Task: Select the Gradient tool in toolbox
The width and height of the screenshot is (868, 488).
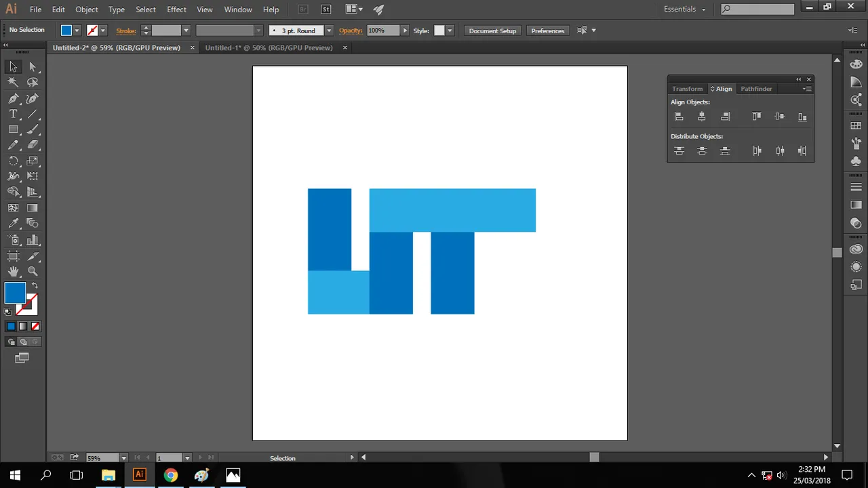Action: click(33, 208)
